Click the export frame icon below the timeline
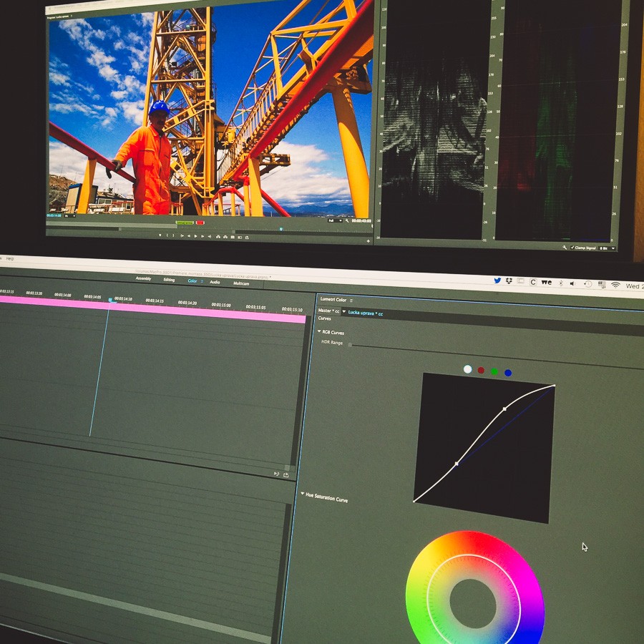 coord(286,474)
